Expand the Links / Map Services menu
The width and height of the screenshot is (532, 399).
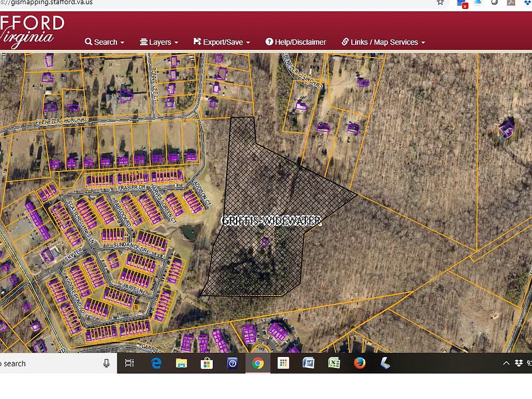(x=383, y=42)
